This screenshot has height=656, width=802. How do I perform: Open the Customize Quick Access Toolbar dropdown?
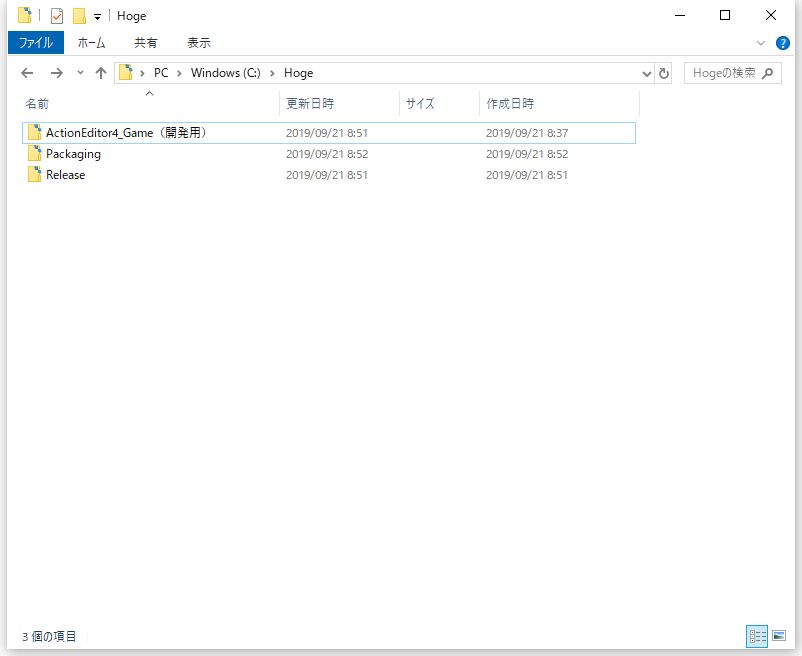pos(97,17)
